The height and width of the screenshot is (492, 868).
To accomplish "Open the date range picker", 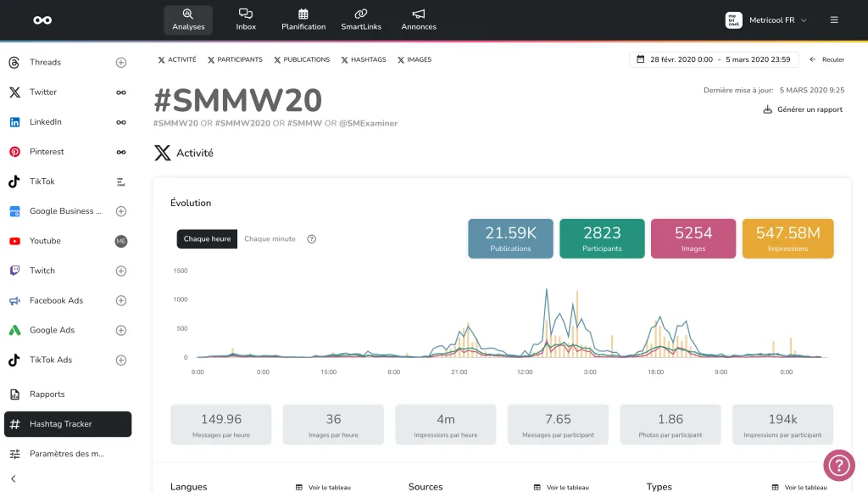I will click(714, 59).
